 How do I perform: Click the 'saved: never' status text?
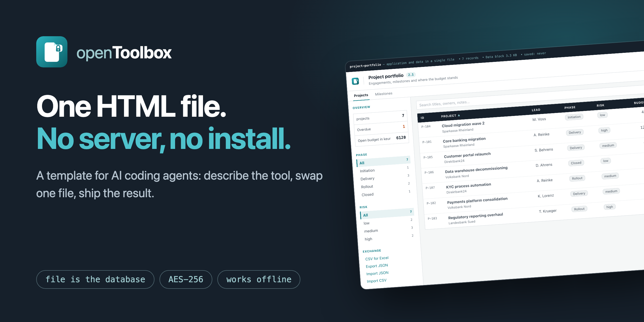pos(535,54)
